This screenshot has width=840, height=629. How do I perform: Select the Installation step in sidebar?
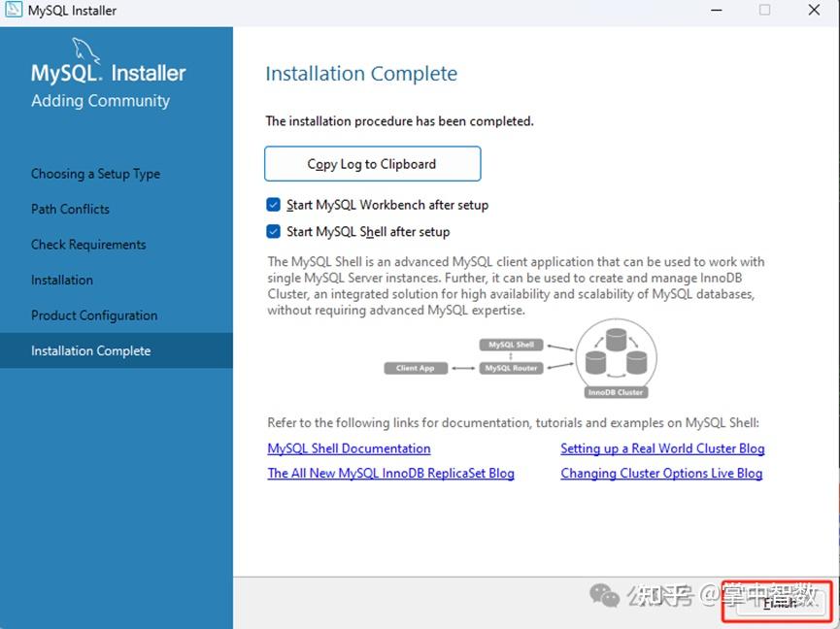[x=62, y=280]
